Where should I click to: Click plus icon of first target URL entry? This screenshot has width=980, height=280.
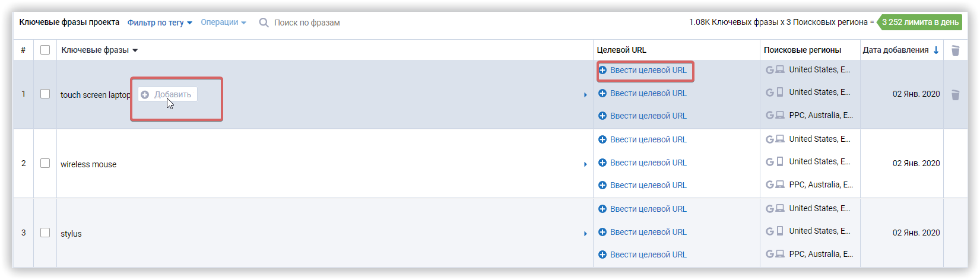[x=602, y=70]
